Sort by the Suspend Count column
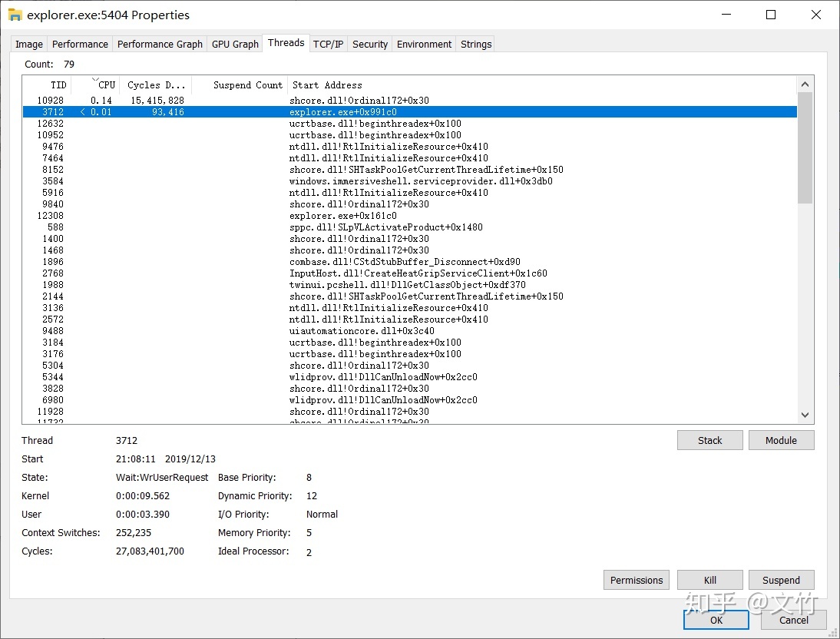The image size is (840, 639). (x=240, y=84)
